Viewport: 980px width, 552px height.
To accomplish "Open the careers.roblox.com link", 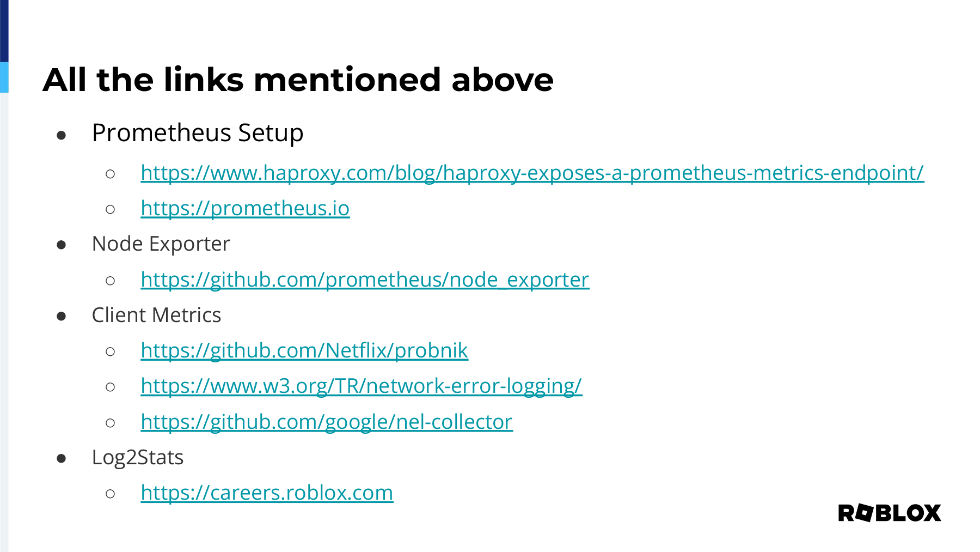I will click(x=267, y=493).
